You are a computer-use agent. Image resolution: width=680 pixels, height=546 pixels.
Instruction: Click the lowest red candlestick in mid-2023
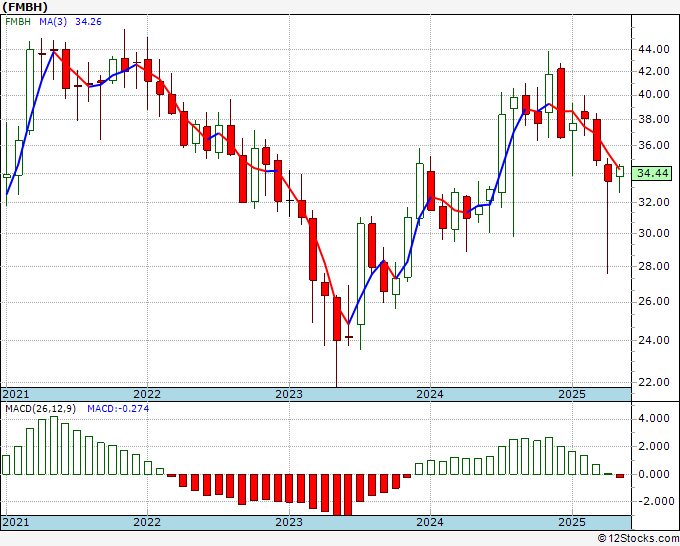pos(337,319)
